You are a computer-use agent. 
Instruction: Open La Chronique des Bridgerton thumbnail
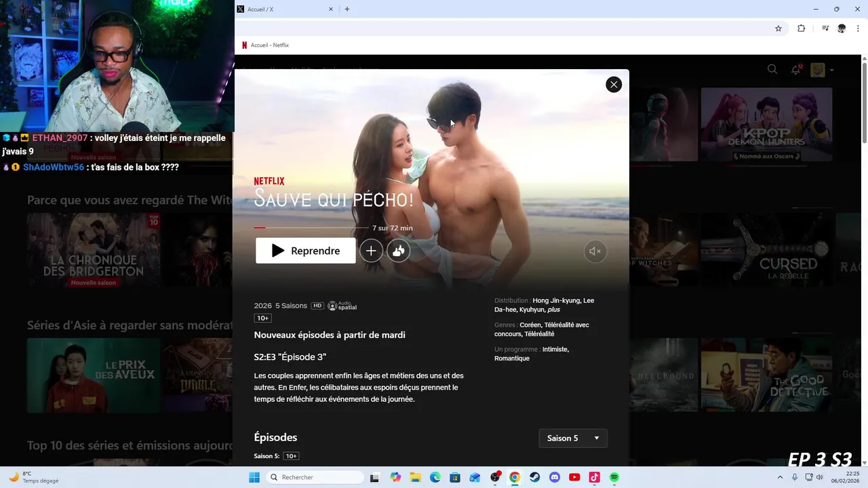pyautogui.click(x=94, y=249)
